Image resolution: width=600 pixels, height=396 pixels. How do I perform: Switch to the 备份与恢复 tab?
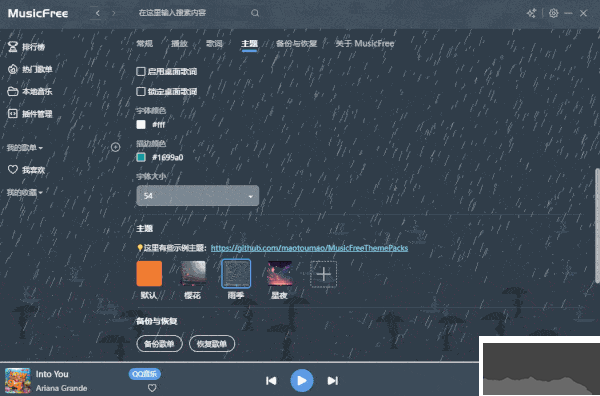297,44
